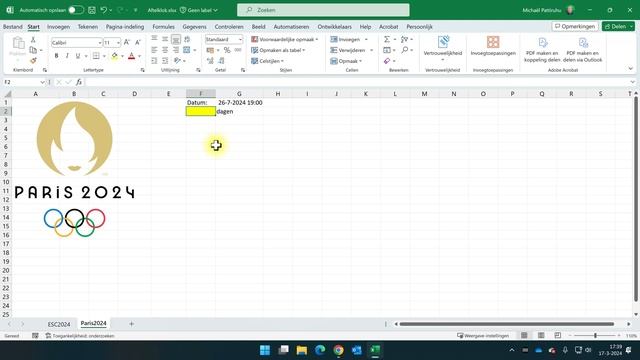The width and height of the screenshot is (640, 360).
Task: Click the clear eraser icon
Action: pos(387,61)
